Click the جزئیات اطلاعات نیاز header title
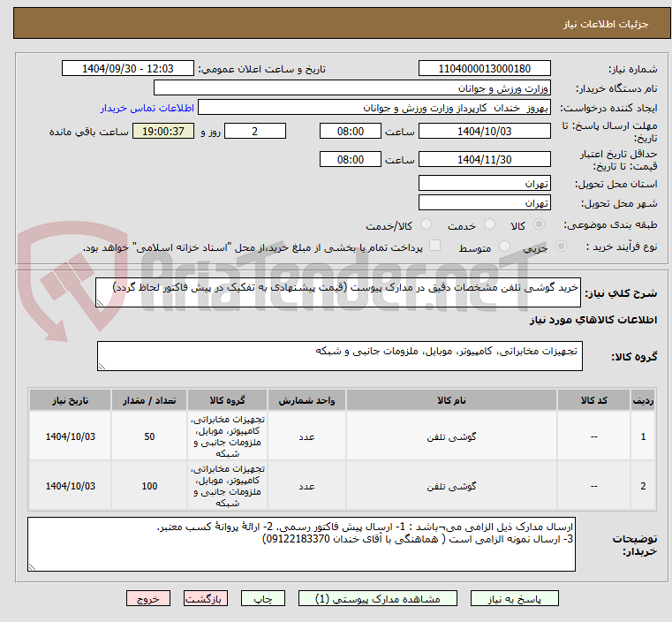Viewport: 672px width, 622px height. pos(605,24)
